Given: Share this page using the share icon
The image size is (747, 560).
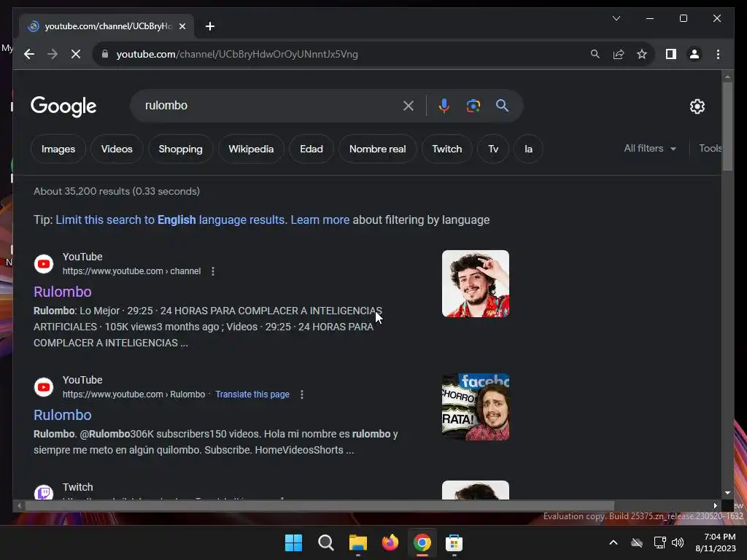Looking at the screenshot, I should pyautogui.click(x=619, y=54).
